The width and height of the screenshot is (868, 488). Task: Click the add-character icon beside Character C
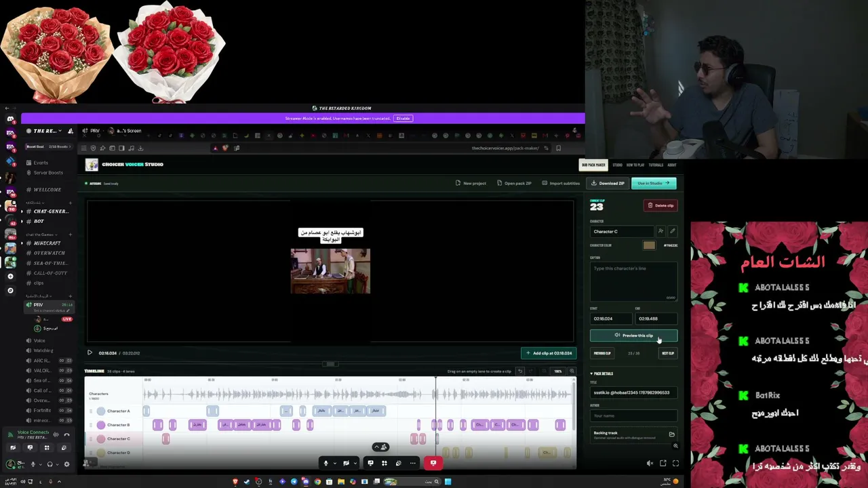(660, 231)
